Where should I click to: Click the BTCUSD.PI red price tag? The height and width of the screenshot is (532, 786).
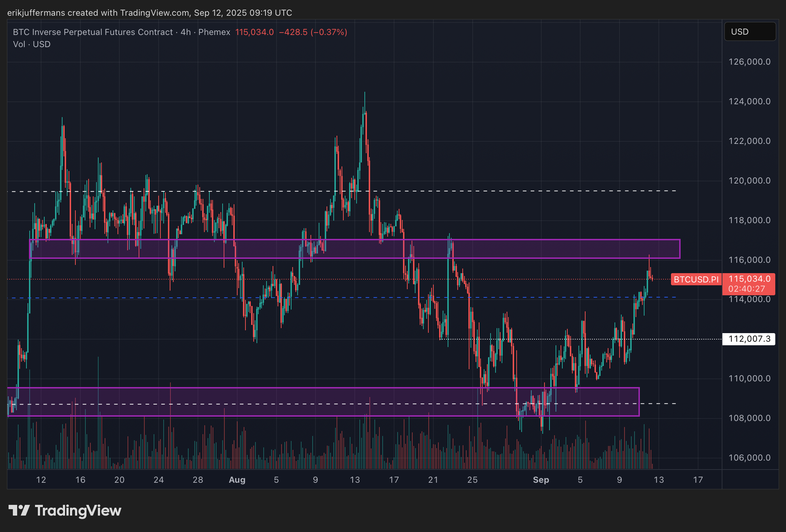coord(696,279)
